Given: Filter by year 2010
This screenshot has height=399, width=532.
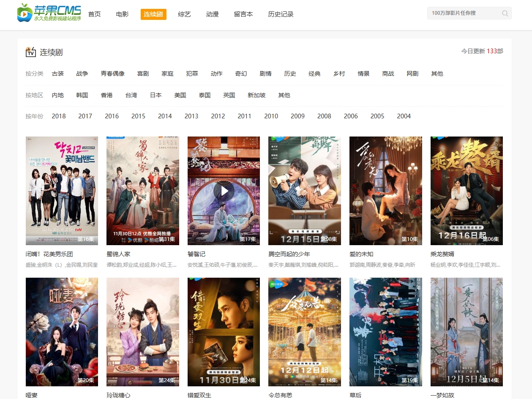Looking at the screenshot, I should tap(271, 116).
